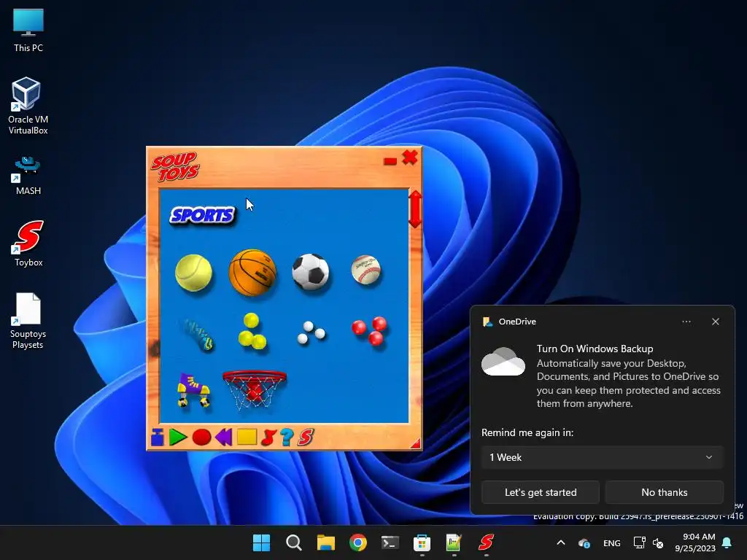Choose the three yellow balls
747x560 pixels.
coord(252,331)
